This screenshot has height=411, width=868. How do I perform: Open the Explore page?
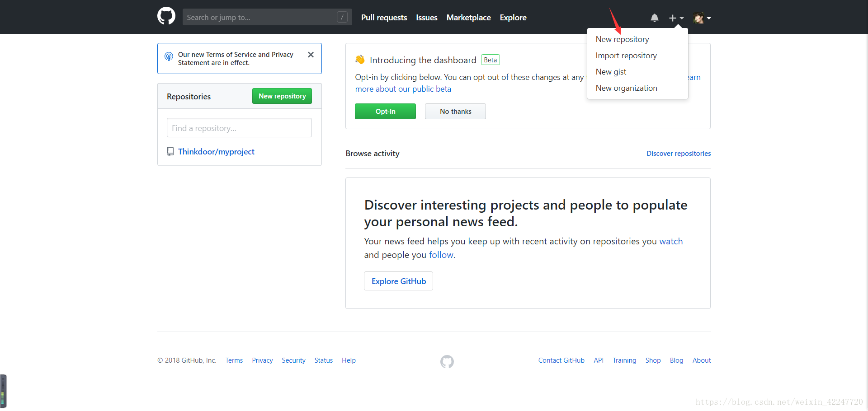[513, 18]
